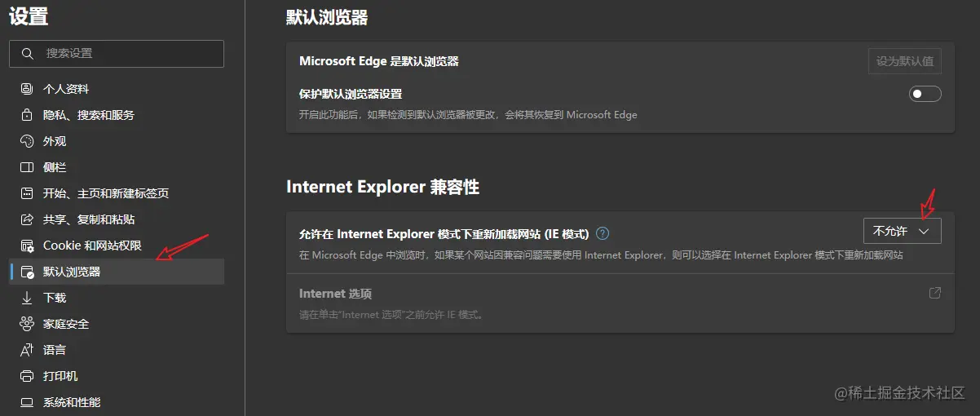Open 语言 settings page
Image resolution: width=980 pixels, height=416 pixels.
tap(117, 350)
